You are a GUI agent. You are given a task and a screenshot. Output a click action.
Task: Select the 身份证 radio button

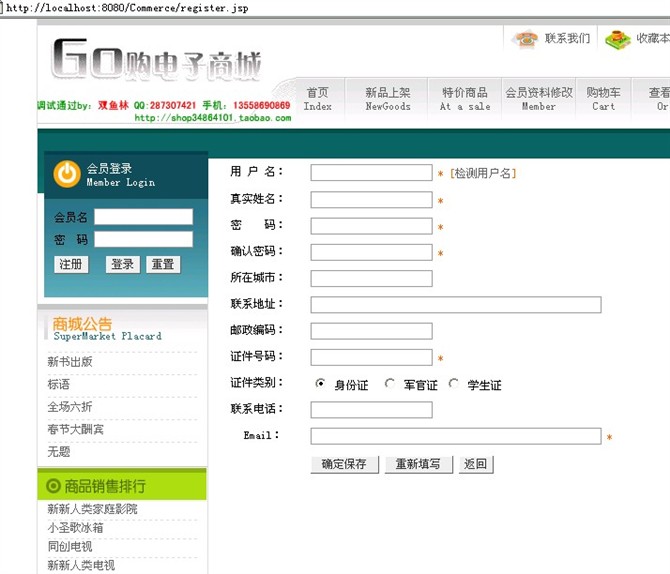[320, 383]
